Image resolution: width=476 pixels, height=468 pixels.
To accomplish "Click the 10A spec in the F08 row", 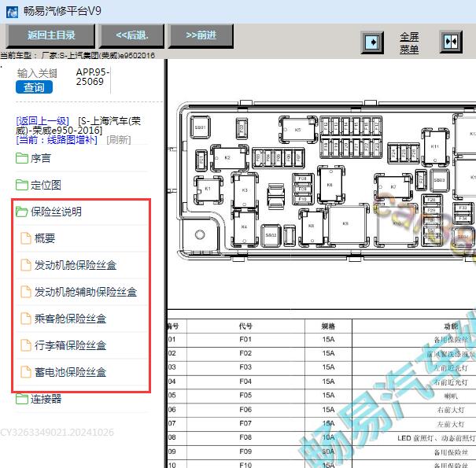I will [328, 437].
